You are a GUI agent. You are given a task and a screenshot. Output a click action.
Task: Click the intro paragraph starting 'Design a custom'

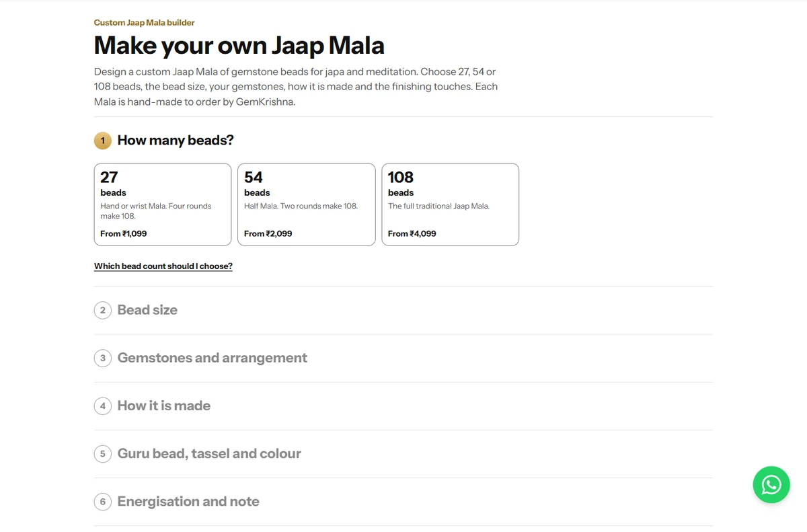pyautogui.click(x=296, y=87)
